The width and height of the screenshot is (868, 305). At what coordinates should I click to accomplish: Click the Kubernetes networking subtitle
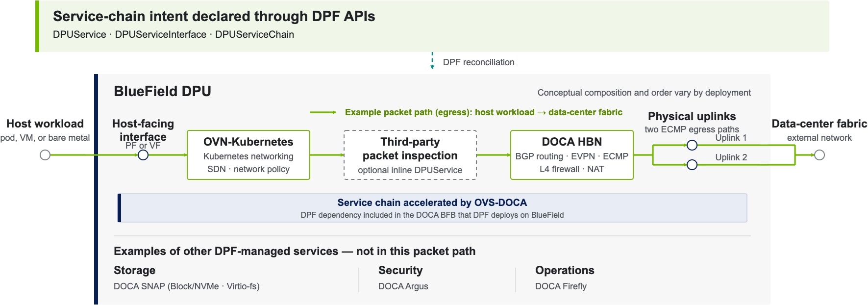(248, 156)
